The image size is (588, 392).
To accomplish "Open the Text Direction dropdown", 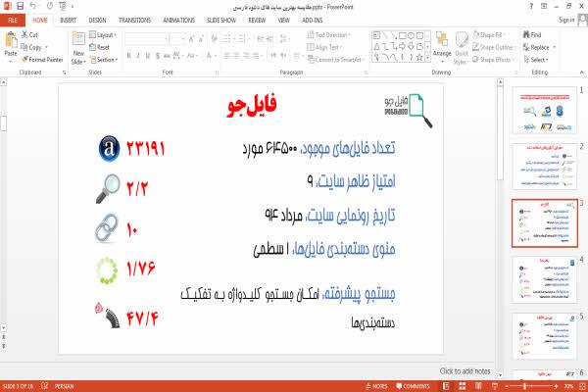I will point(328,35).
